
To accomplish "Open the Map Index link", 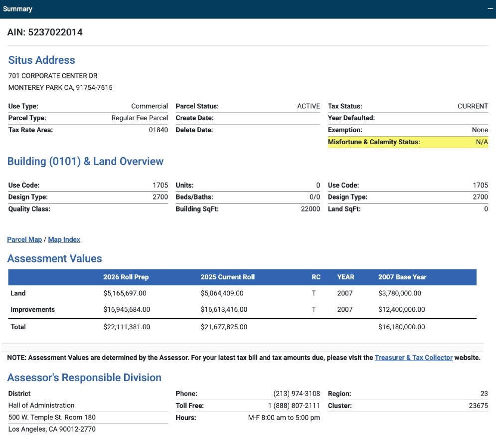I will [64, 239].
